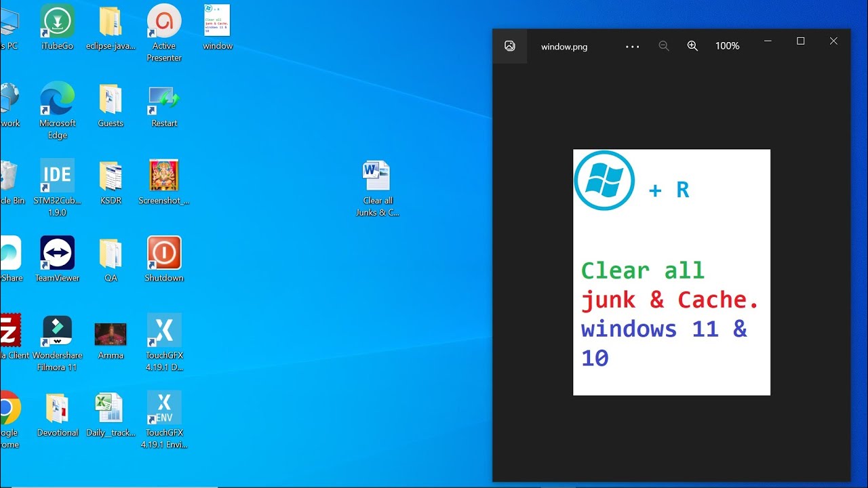Open the QA folder
Image resolution: width=868 pixels, height=488 pixels.
click(x=111, y=259)
